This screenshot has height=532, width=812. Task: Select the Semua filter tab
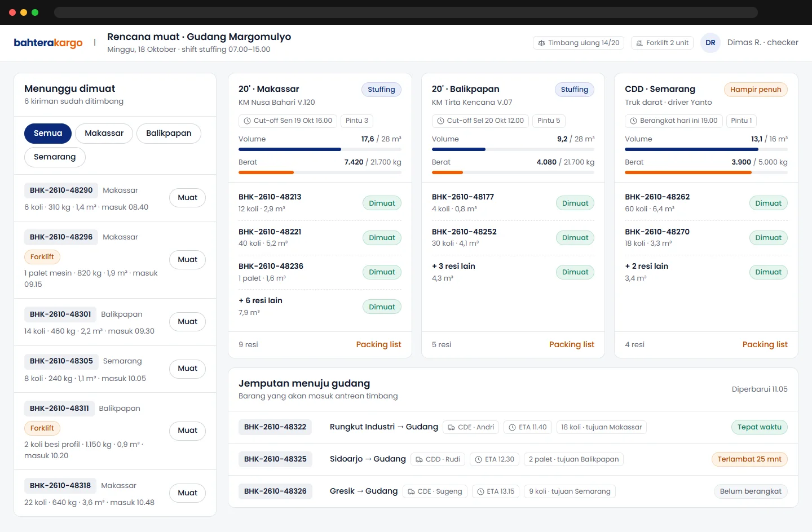[x=48, y=134]
